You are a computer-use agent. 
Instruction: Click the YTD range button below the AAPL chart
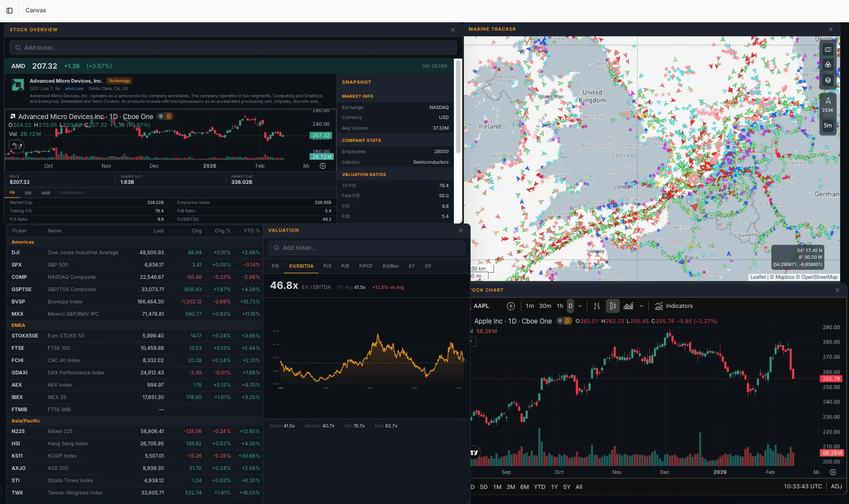pos(539,487)
